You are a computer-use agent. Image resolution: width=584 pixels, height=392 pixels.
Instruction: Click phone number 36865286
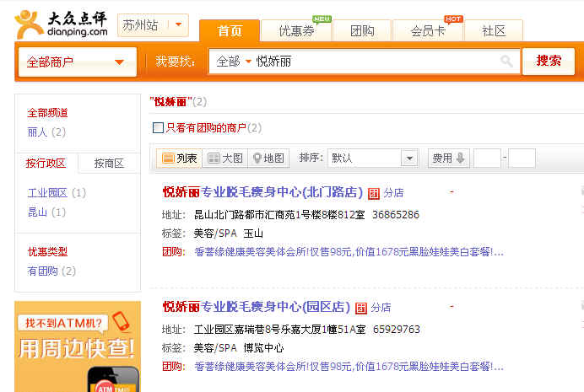point(396,215)
